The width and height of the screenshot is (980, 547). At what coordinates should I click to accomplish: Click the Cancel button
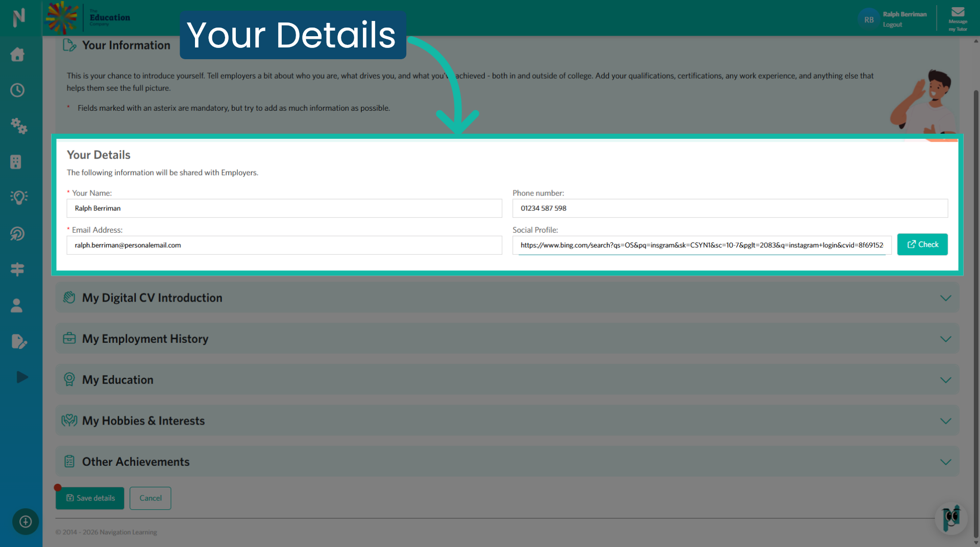[x=150, y=498]
